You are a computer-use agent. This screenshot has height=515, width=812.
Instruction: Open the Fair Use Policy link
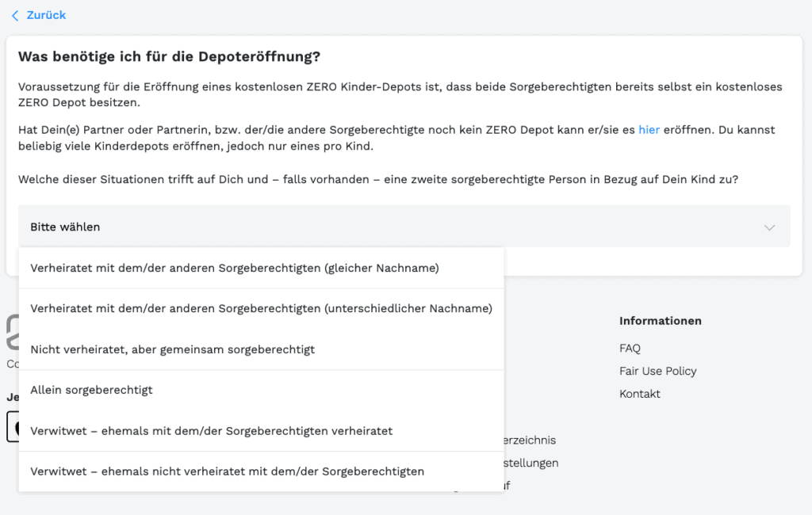(x=657, y=371)
